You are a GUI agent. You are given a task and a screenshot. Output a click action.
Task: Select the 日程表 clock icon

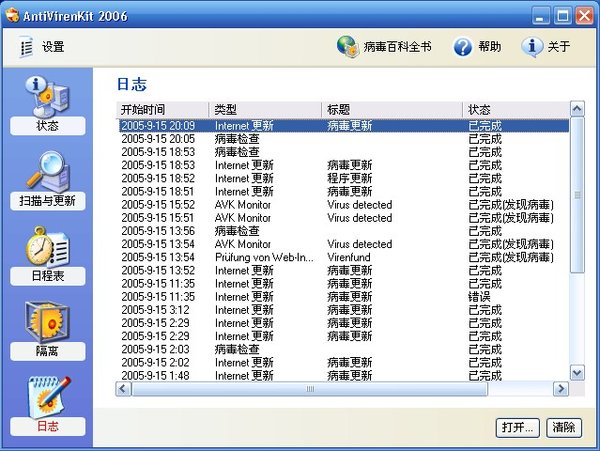pos(47,247)
